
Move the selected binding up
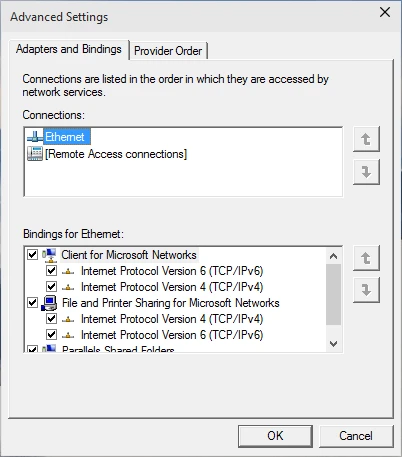(x=366, y=258)
